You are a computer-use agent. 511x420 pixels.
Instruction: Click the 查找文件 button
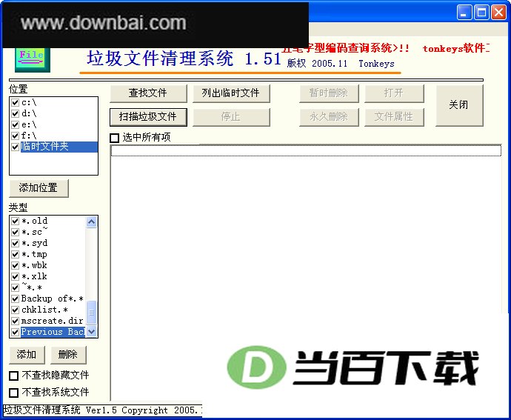click(x=148, y=93)
